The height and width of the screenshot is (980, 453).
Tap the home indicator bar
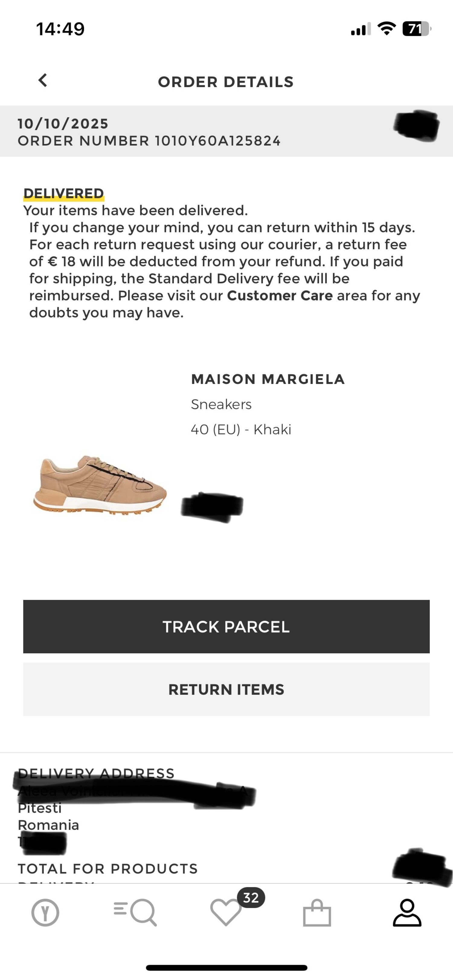click(226, 967)
